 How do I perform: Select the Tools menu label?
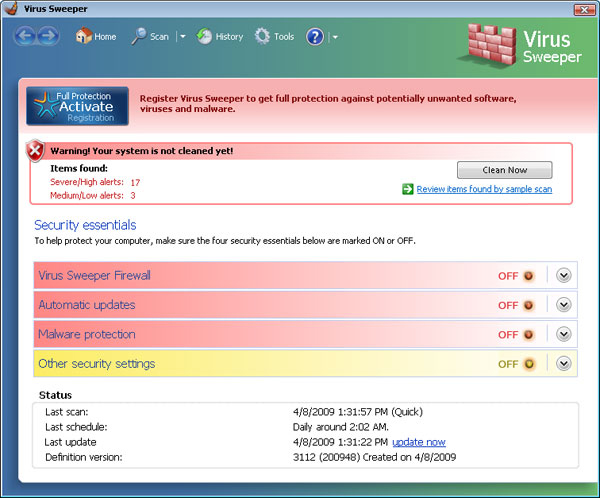click(284, 37)
